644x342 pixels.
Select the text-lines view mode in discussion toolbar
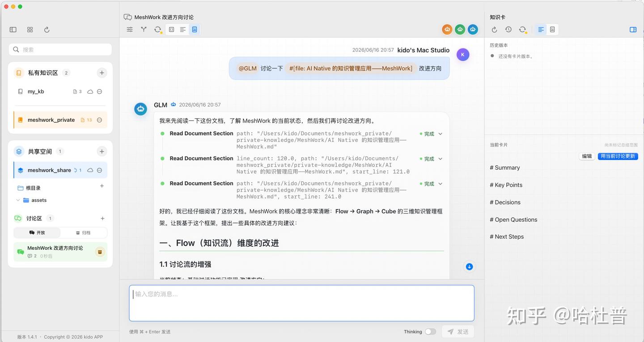[x=183, y=30]
